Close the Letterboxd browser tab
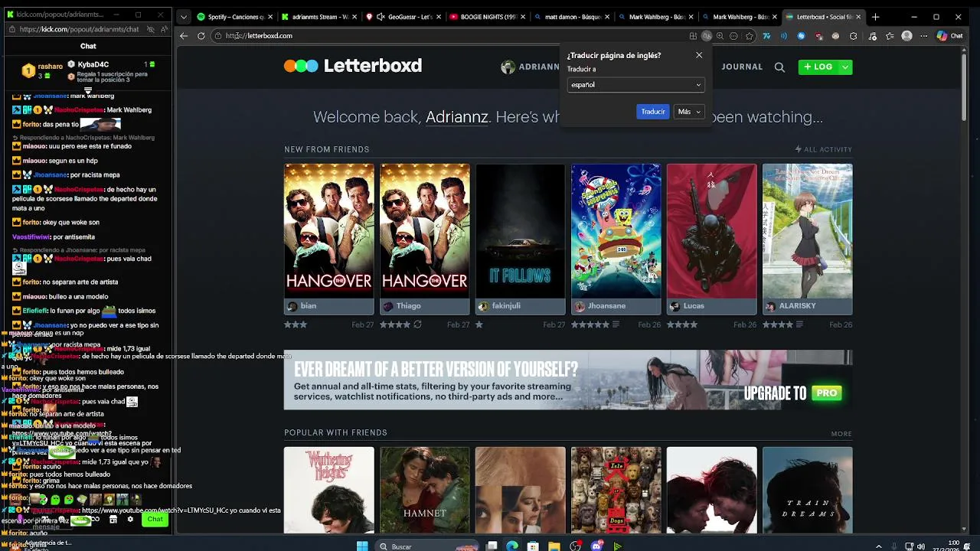The width and height of the screenshot is (980, 551). click(858, 17)
